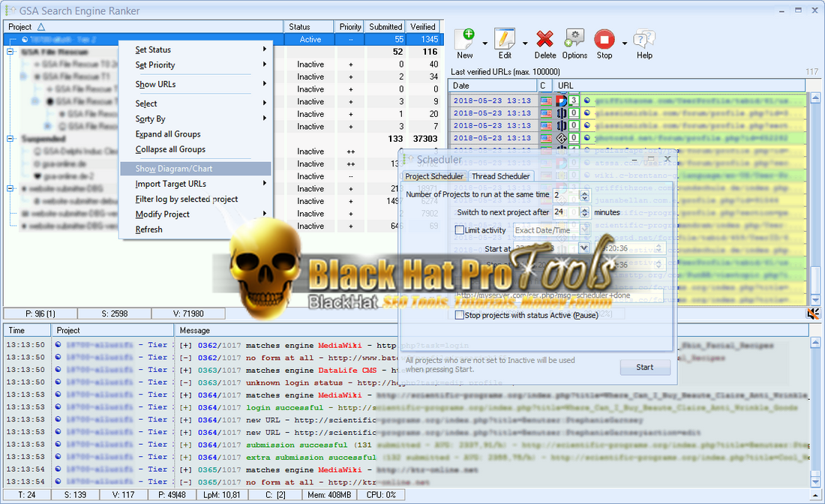Click the GSA app icon in the title bar
Image resolution: width=825 pixels, height=504 pixels.
[10, 10]
